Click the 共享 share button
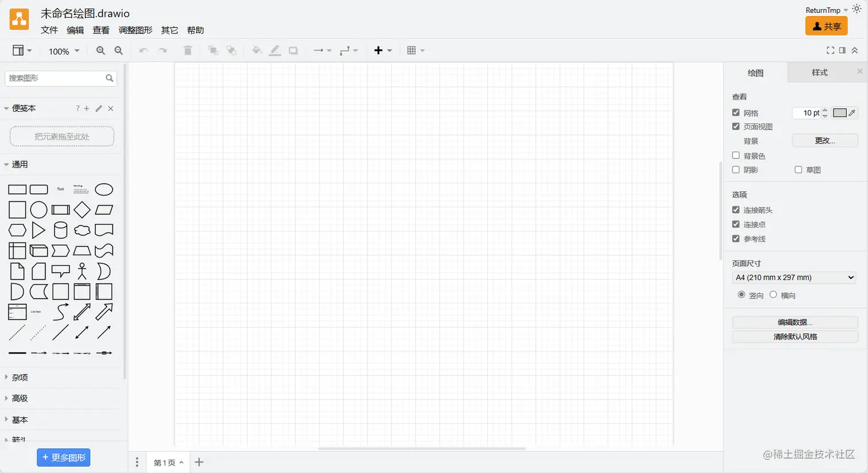This screenshot has height=473, width=868. coord(827,26)
